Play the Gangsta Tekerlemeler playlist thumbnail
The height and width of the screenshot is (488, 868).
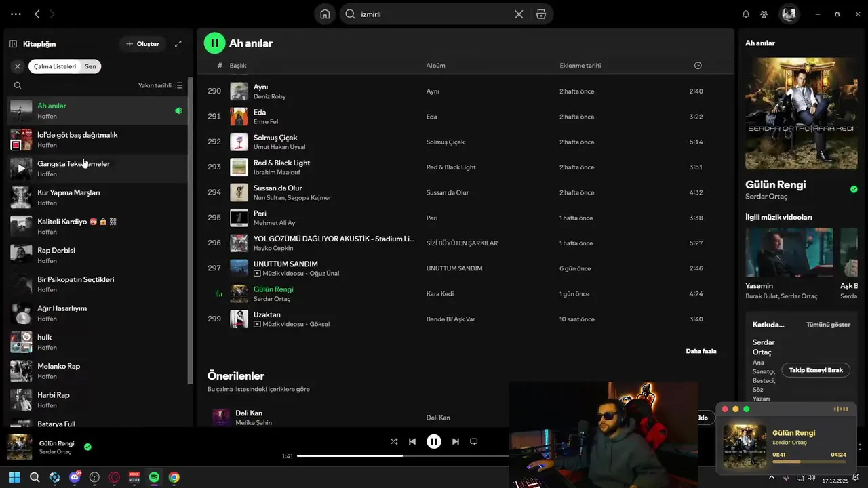coord(21,168)
